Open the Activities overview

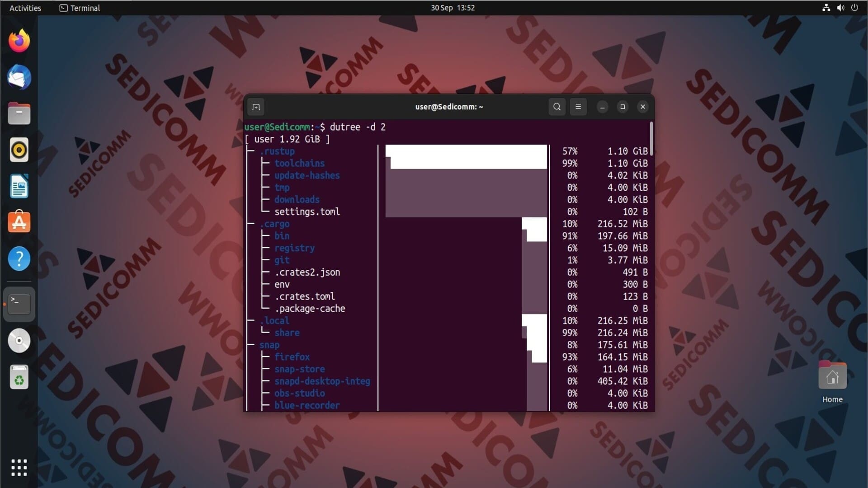click(25, 8)
